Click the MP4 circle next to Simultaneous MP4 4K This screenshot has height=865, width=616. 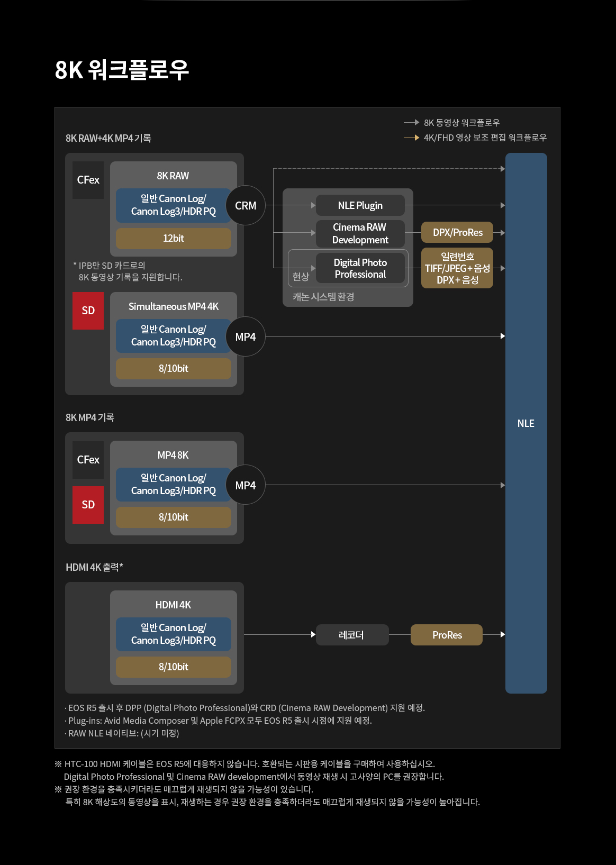click(x=246, y=336)
